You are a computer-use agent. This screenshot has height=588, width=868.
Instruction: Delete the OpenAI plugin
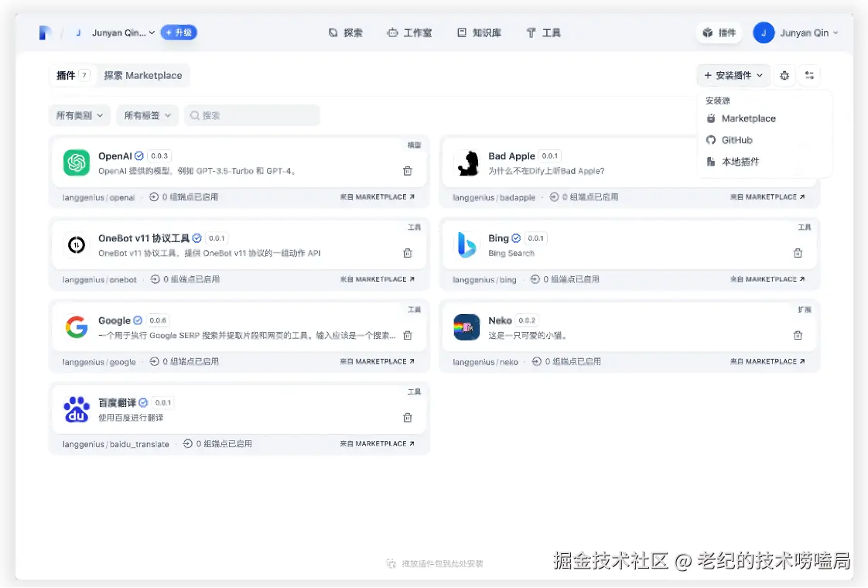coord(408,171)
